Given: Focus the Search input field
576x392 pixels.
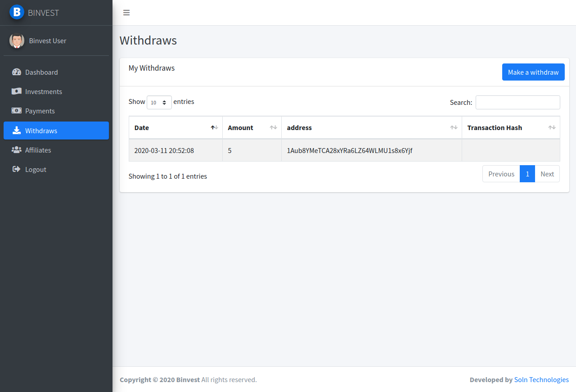Looking at the screenshot, I should click(x=517, y=103).
